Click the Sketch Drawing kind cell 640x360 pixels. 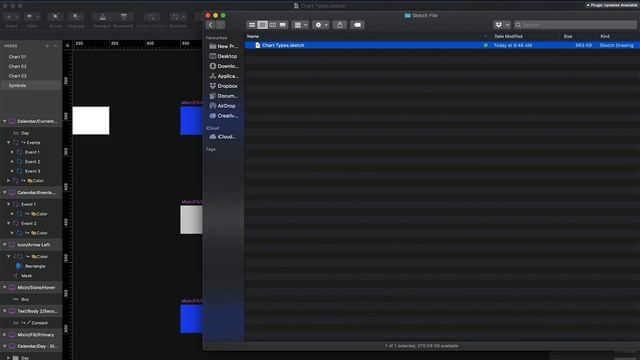tap(616, 45)
